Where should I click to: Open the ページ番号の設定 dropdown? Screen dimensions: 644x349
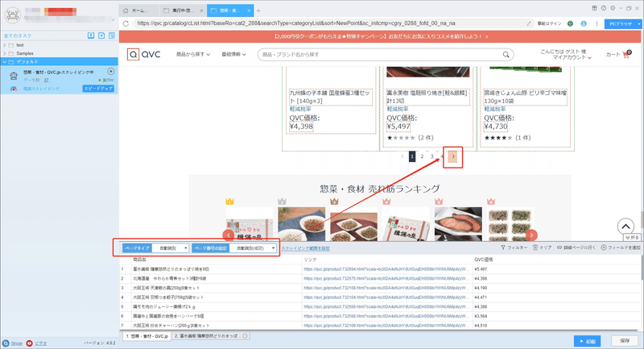(253, 248)
